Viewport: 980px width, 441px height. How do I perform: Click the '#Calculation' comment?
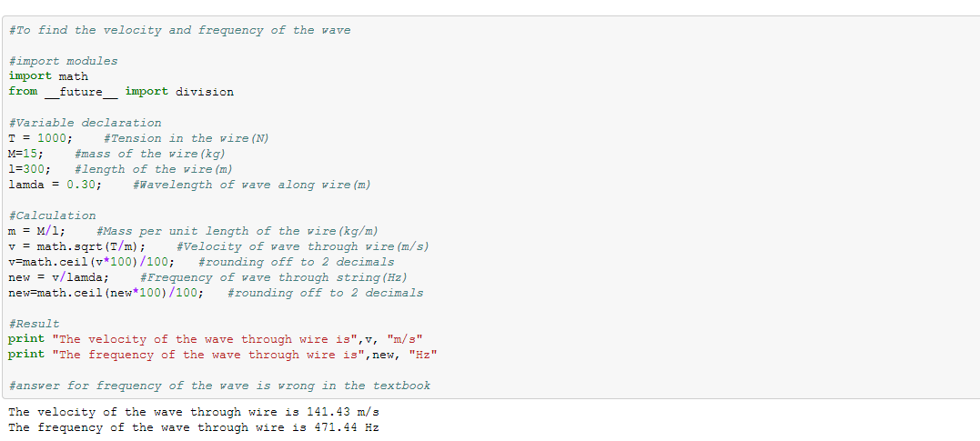click(52, 215)
